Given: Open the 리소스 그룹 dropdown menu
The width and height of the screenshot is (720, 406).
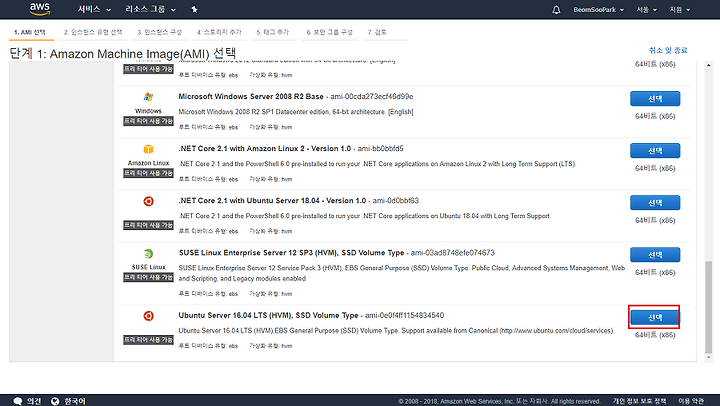Looking at the screenshot, I should [151, 9].
